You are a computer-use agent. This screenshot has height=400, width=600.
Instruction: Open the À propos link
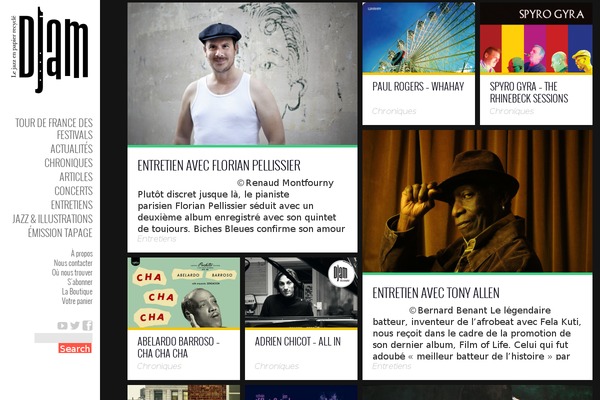click(x=82, y=254)
